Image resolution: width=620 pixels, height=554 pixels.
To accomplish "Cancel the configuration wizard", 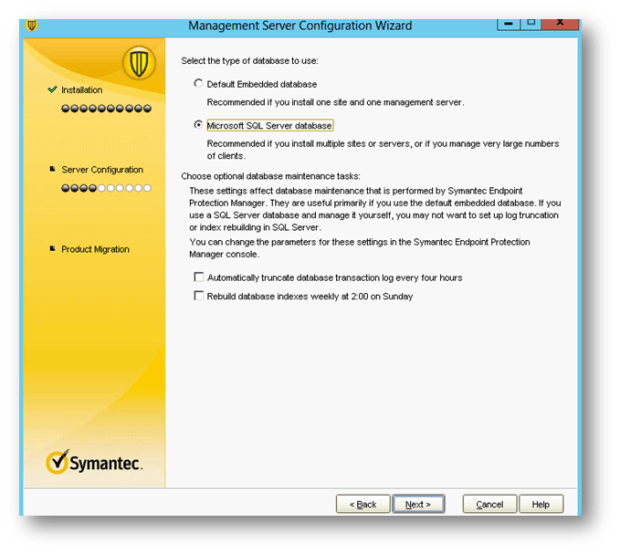I will tap(489, 504).
